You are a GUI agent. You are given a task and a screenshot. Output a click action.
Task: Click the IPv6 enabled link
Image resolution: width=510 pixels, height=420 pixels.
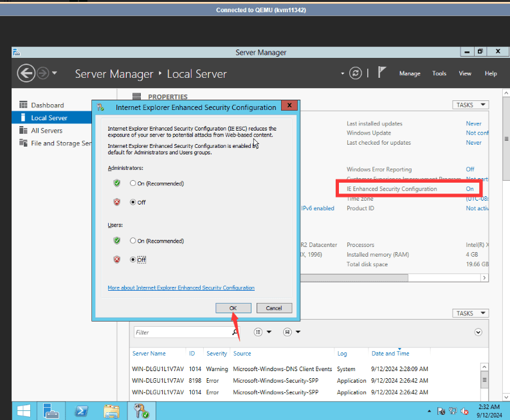(x=318, y=208)
